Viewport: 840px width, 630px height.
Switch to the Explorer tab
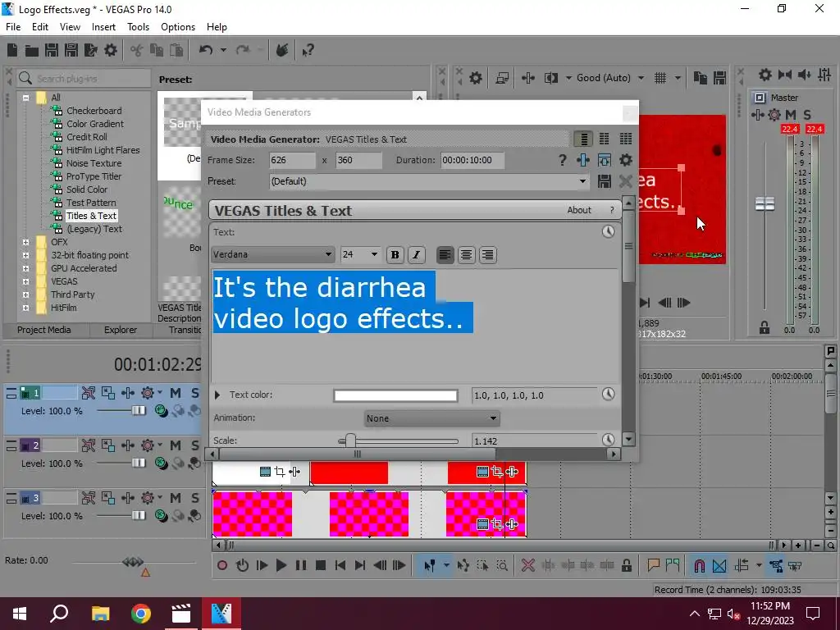pos(121,330)
